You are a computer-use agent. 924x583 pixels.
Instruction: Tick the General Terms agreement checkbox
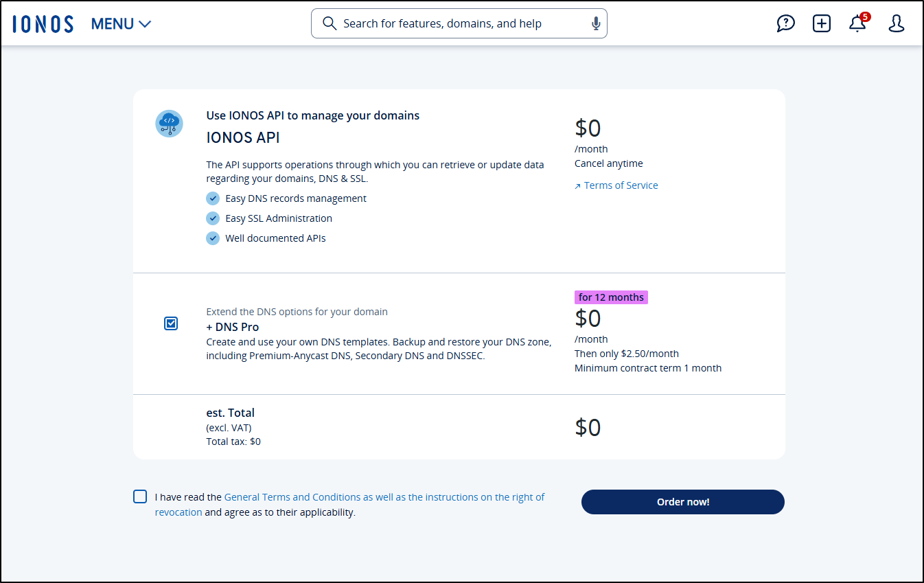coord(140,496)
